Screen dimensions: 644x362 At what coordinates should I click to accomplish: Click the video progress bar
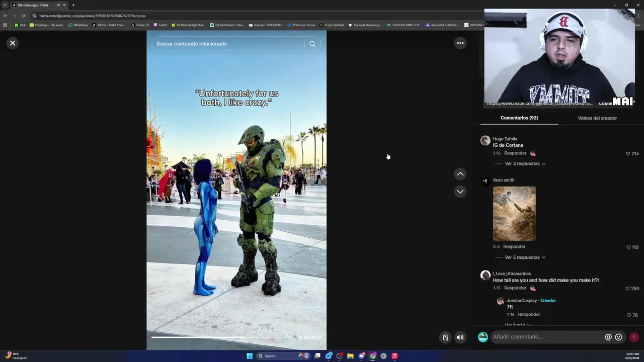[x=236, y=337]
